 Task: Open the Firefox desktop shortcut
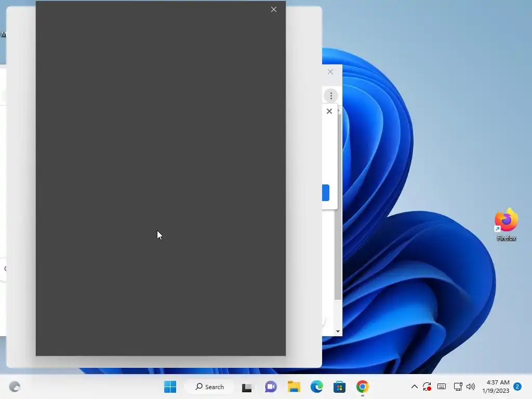point(506,224)
